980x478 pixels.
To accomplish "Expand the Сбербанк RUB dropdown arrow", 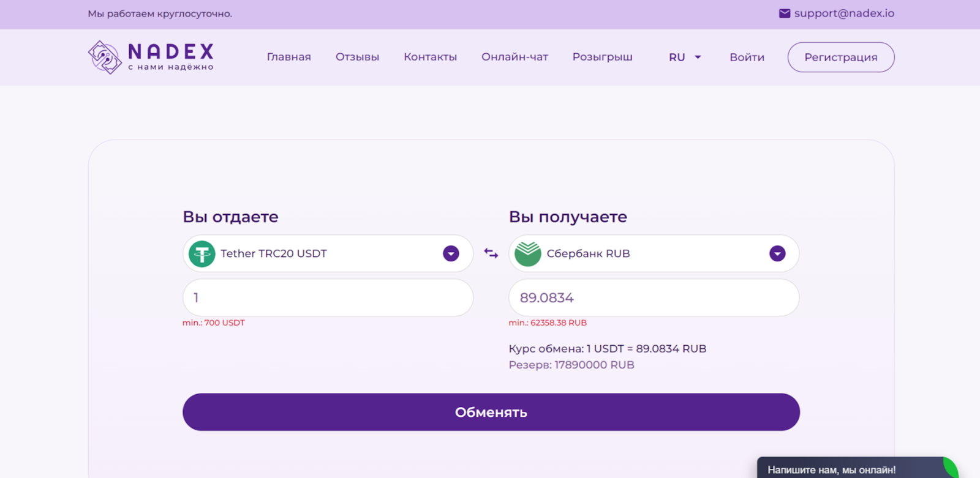I will [x=777, y=253].
